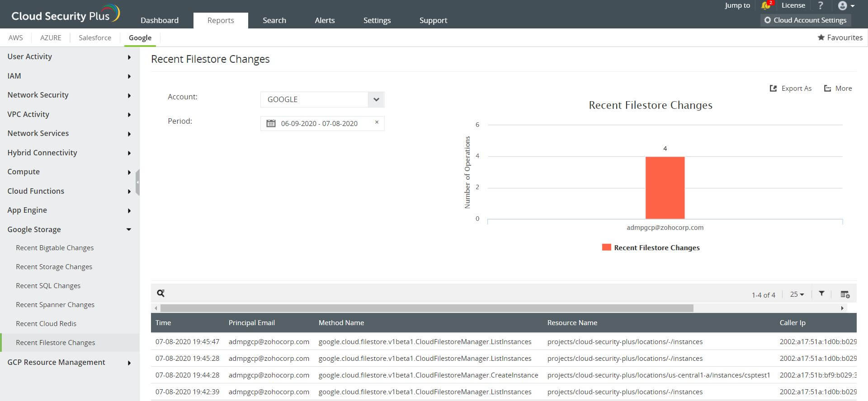868x401 pixels.
Task: Click the advanced search magnifier icon
Action: click(160, 293)
